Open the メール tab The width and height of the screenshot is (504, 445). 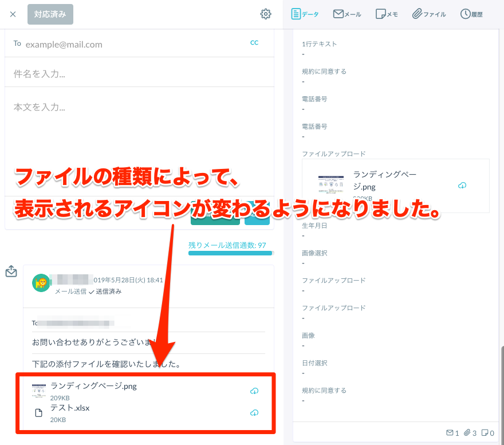tap(347, 14)
